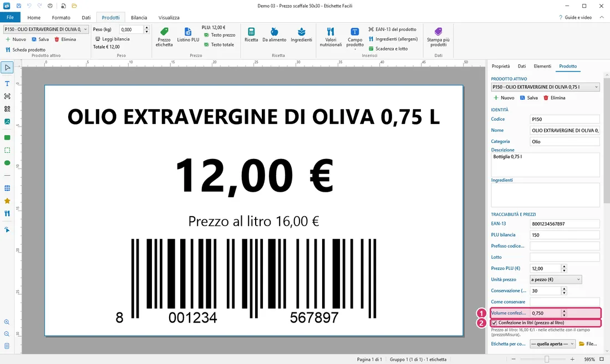Open the File menu

(10, 17)
